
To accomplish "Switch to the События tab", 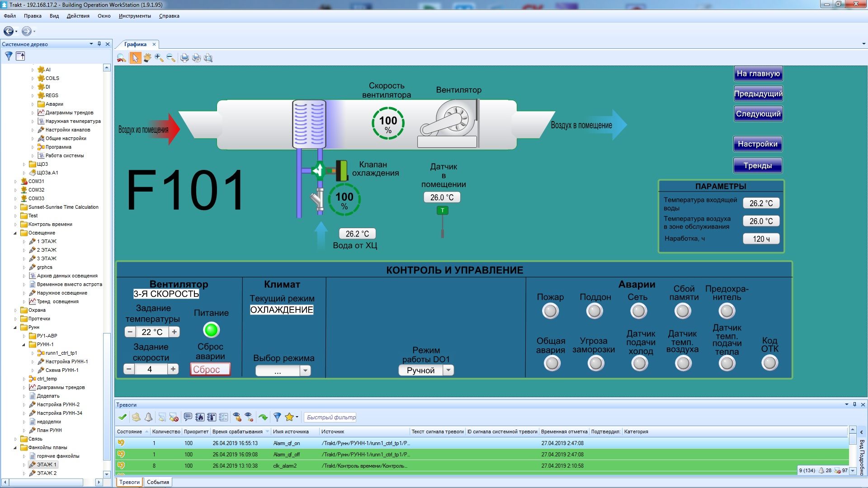I will click(x=158, y=482).
